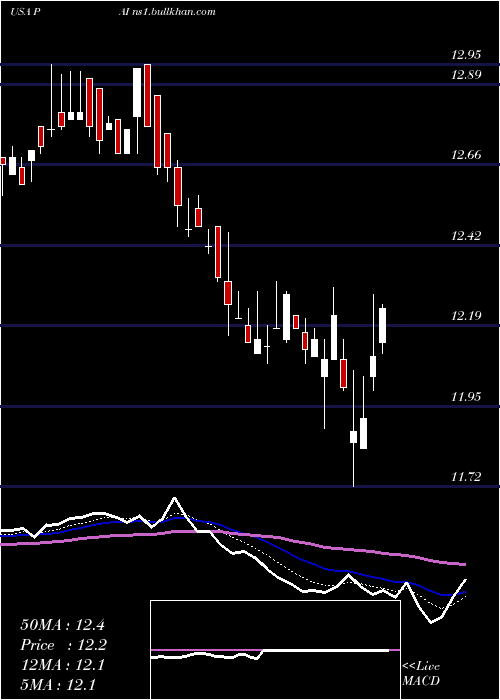Click the 50MA : 12.4 readout
The image size is (500, 700).
click(x=62, y=625)
